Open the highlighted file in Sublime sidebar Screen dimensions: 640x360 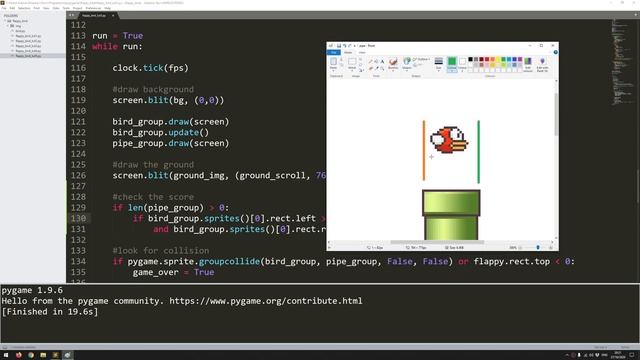coord(28,56)
